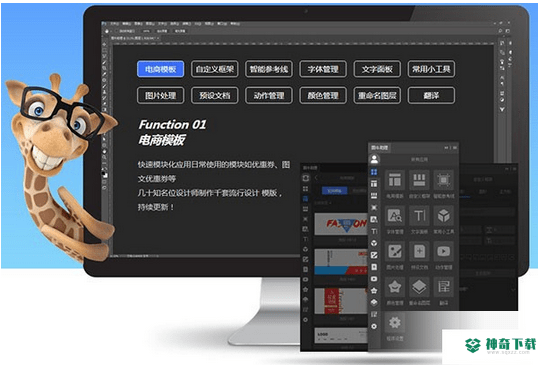Select the 颜色管理 button
The width and height of the screenshot is (547, 365).
(x=323, y=95)
